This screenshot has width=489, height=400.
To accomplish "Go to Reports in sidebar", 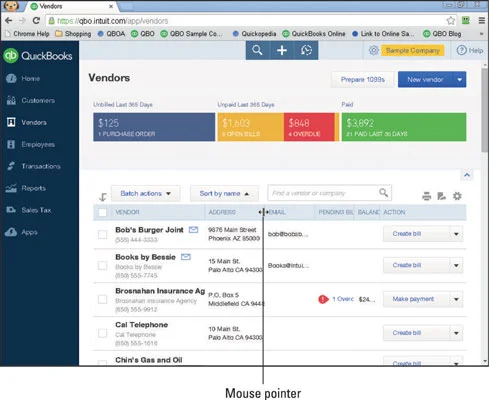I will (x=34, y=188).
